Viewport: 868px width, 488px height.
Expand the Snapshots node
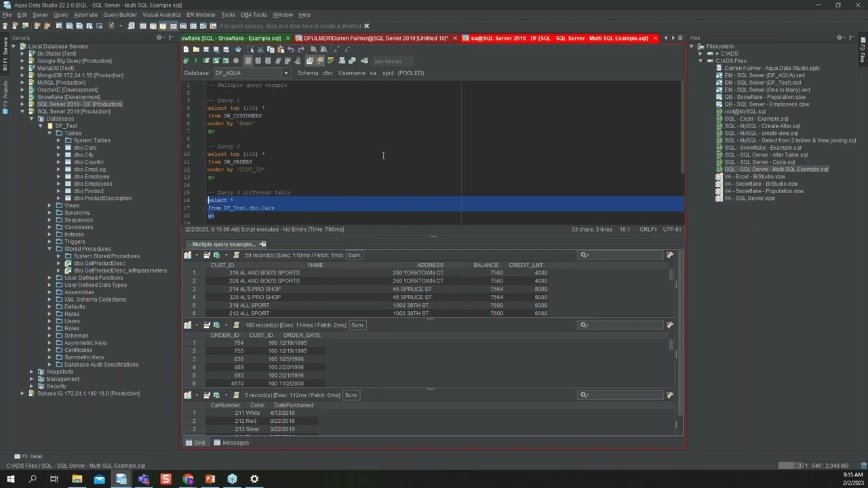click(31, 371)
